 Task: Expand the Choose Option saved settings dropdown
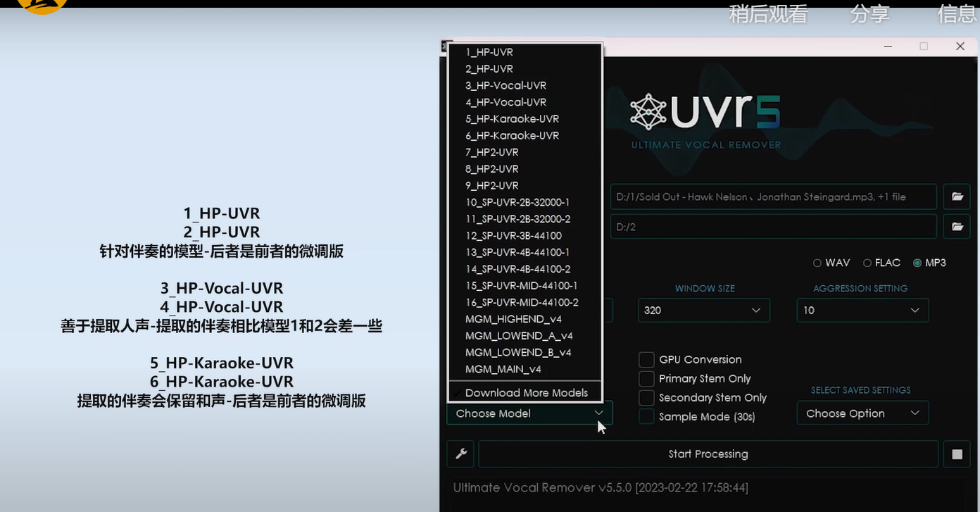[x=862, y=413]
